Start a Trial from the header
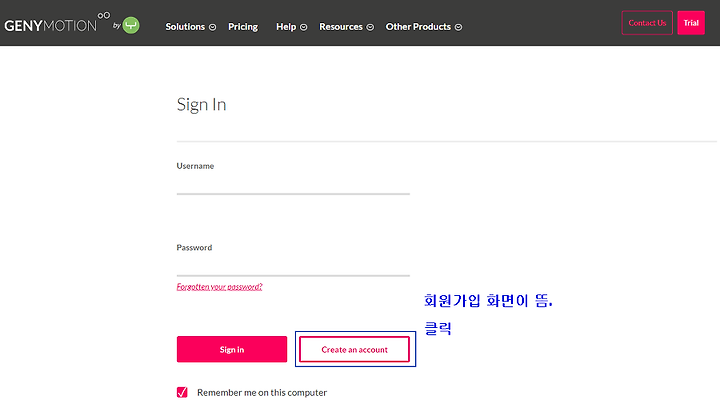Viewport: 720px width, 412px height. (x=691, y=23)
